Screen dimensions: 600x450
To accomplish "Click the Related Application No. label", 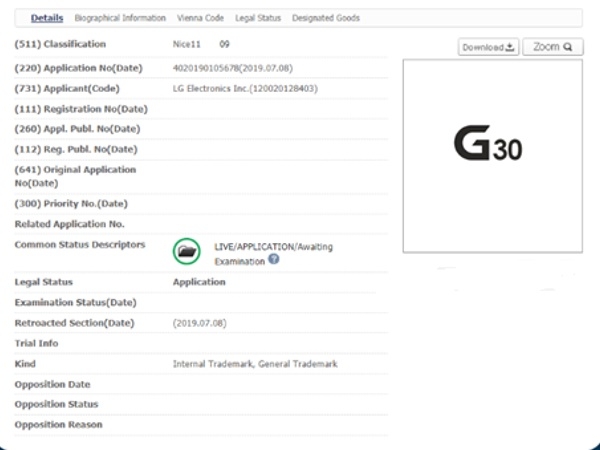I will tap(69, 224).
